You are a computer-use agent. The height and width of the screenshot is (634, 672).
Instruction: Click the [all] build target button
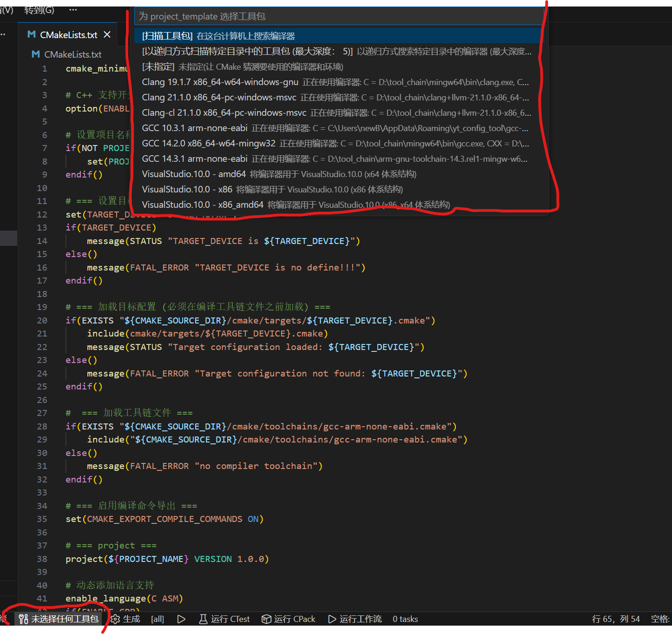158,619
